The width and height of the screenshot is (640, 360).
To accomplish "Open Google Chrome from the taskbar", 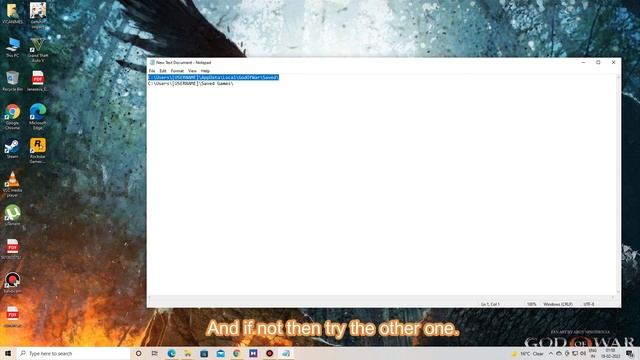I will pos(237,353).
